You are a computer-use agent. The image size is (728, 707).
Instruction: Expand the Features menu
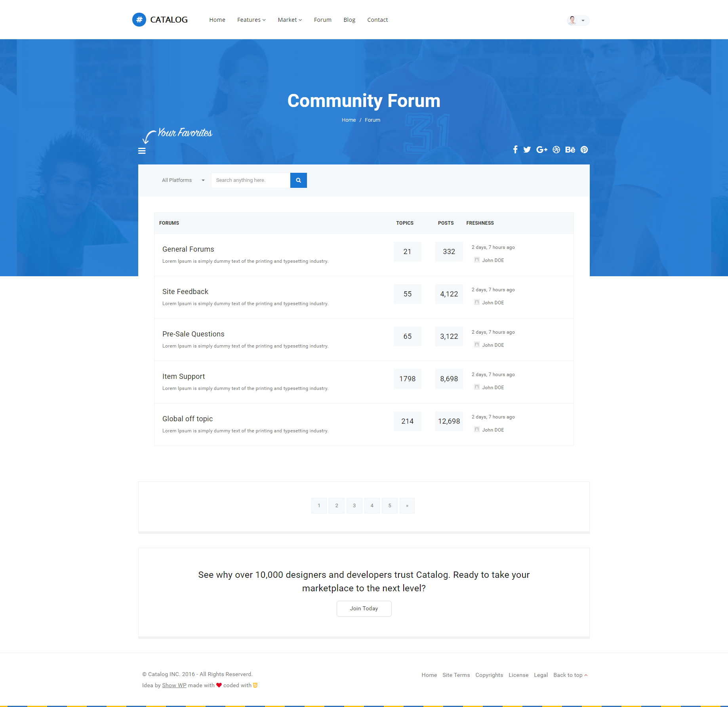pos(251,20)
